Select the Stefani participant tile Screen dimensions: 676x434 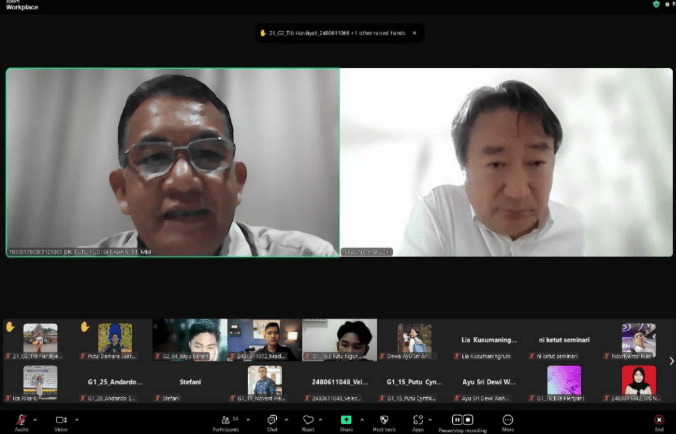coord(190,382)
